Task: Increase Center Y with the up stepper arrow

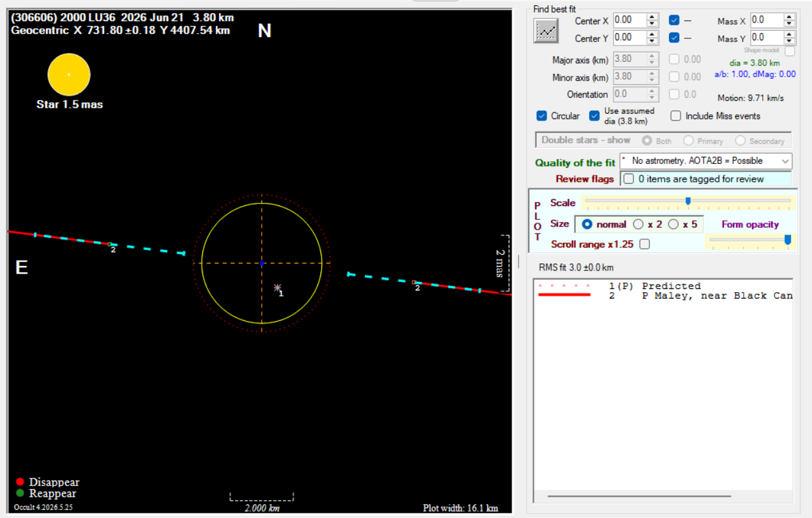Action: click(652, 34)
